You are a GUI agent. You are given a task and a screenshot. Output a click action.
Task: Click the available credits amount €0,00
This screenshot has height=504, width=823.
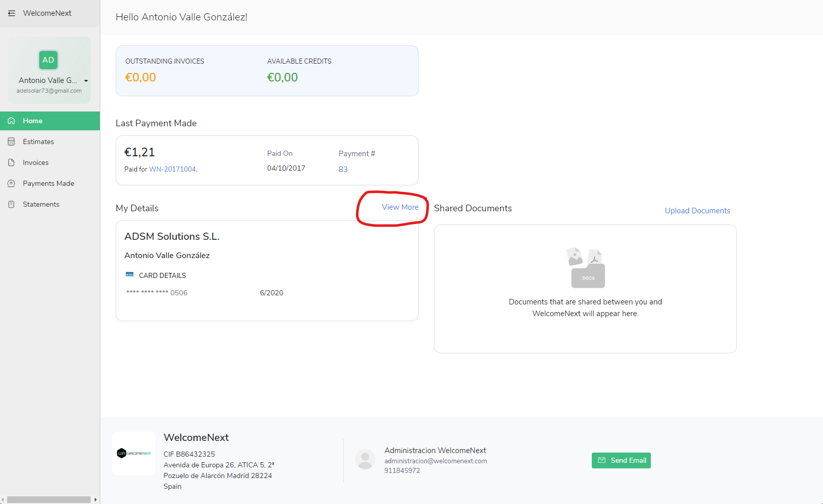tap(283, 77)
